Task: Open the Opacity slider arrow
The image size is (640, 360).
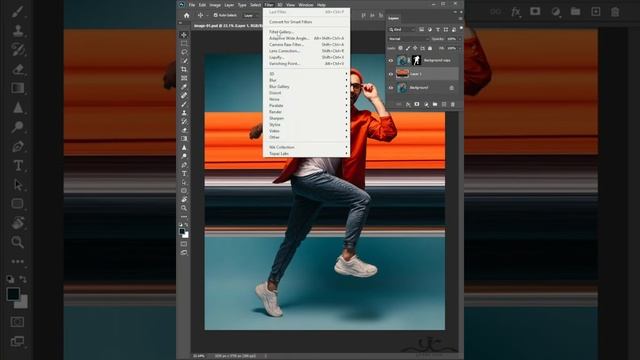Action: coord(459,39)
